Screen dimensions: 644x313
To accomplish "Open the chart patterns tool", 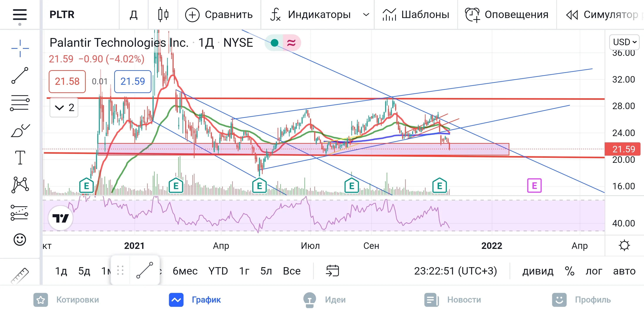I will tap(20, 185).
